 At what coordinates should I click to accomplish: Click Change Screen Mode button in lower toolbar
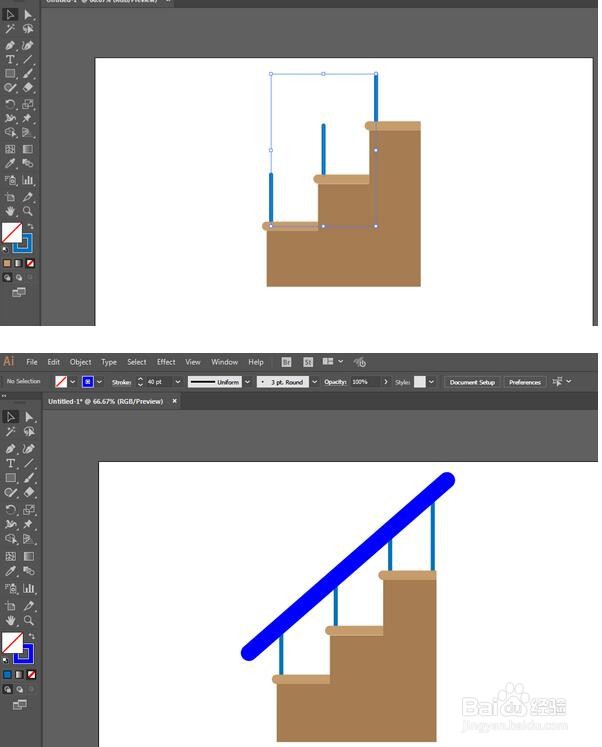click(19, 705)
